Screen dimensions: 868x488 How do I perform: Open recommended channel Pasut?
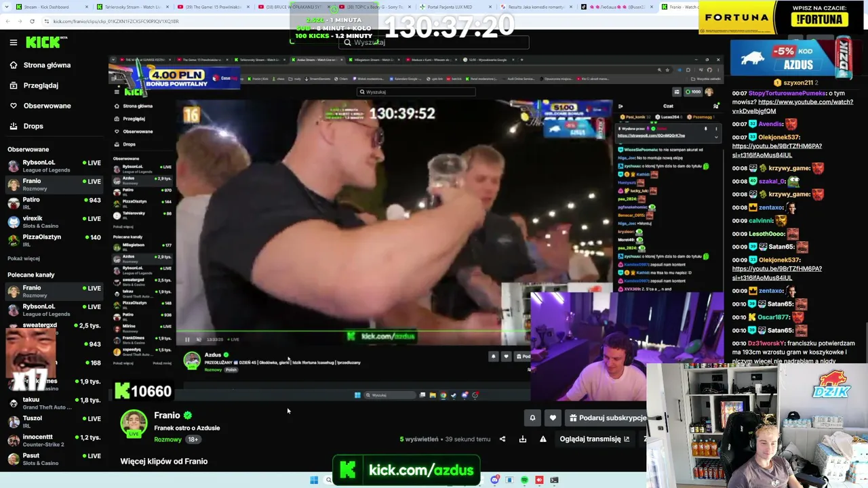pyautogui.click(x=54, y=459)
